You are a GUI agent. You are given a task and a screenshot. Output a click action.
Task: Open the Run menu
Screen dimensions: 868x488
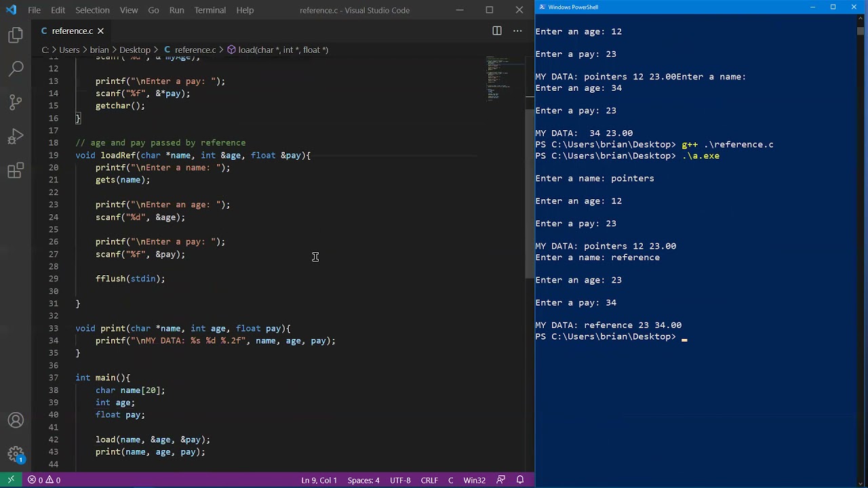point(176,10)
